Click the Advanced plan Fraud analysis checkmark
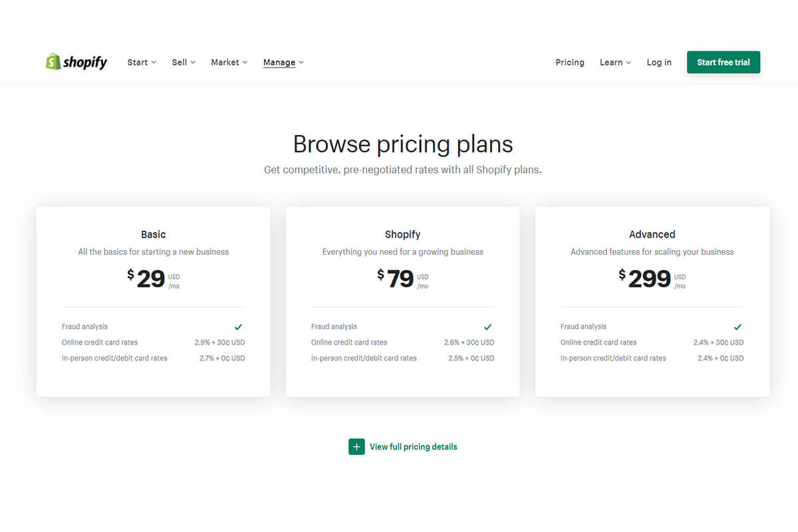This screenshot has height=532, width=798. point(737,327)
